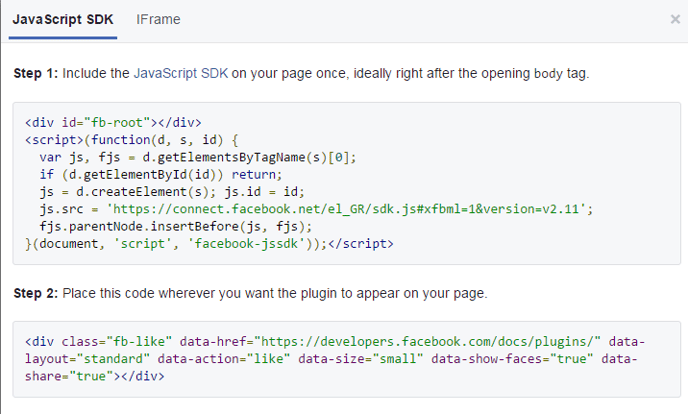Click the share="true"></div> line
Image resolution: width=688 pixels, height=414 pixels.
click(94, 376)
